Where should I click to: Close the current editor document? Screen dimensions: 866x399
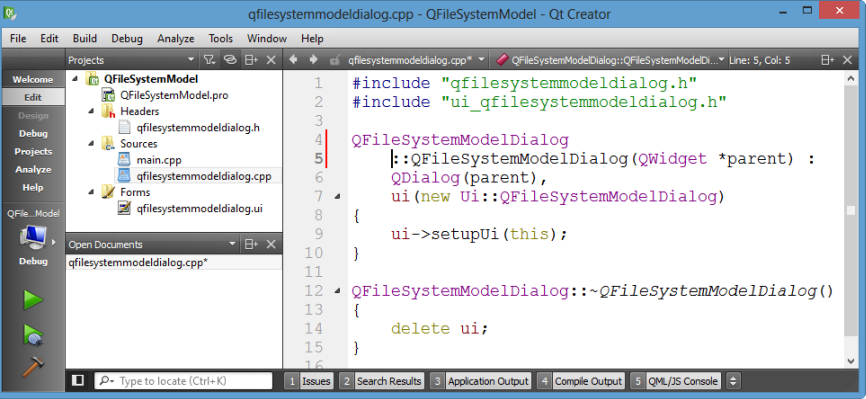[x=847, y=60]
